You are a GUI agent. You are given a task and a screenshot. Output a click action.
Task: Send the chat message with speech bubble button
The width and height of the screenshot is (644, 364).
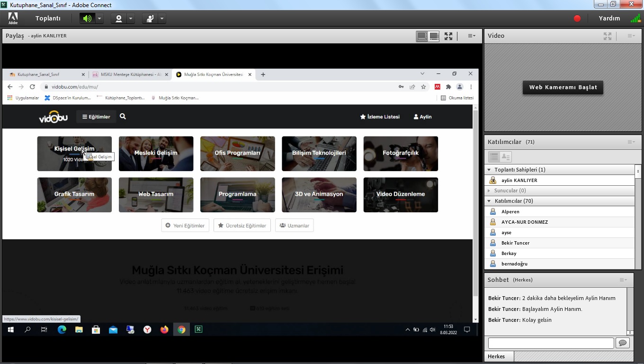click(622, 343)
